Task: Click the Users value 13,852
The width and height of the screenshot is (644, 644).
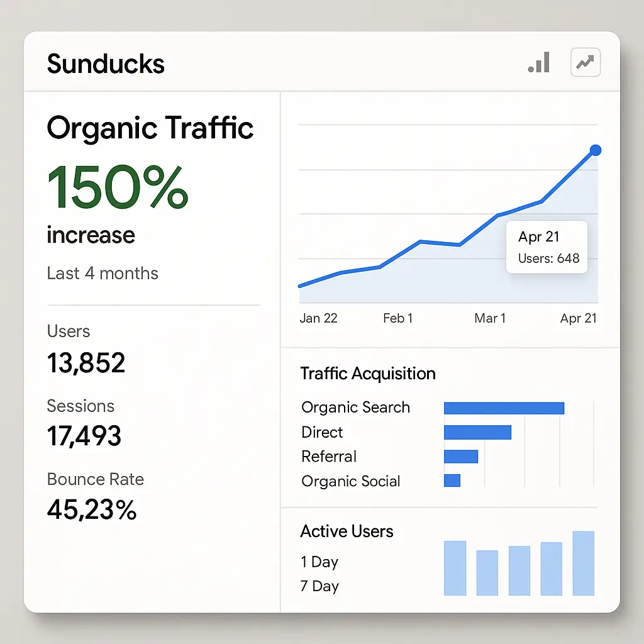Action: 86,364
